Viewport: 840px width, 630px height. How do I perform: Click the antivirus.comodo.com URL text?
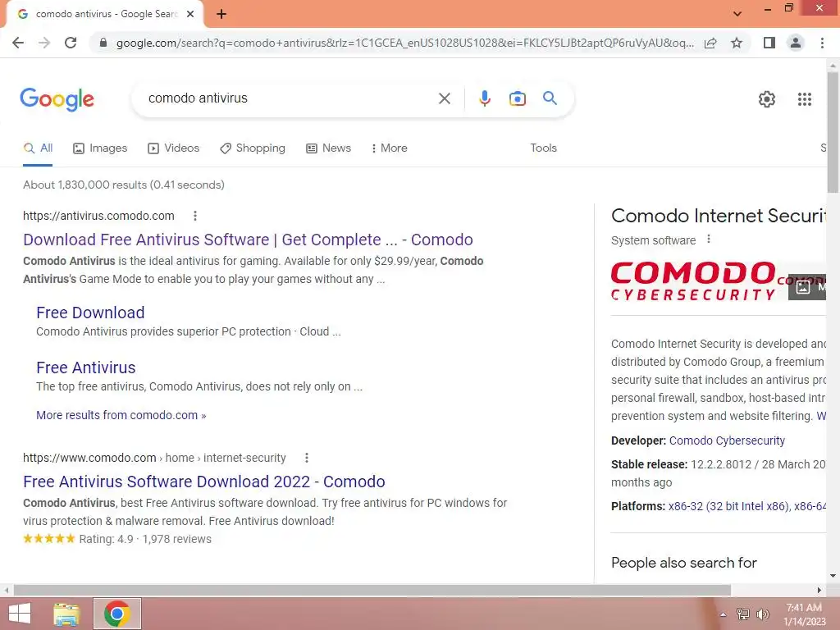tap(98, 216)
